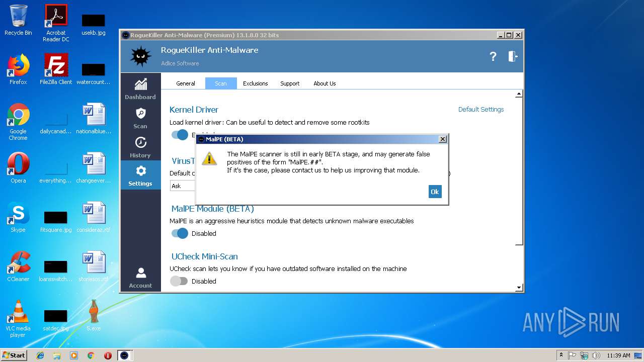Show hidden system tray icons arrow
The image size is (644, 362).
point(561,355)
